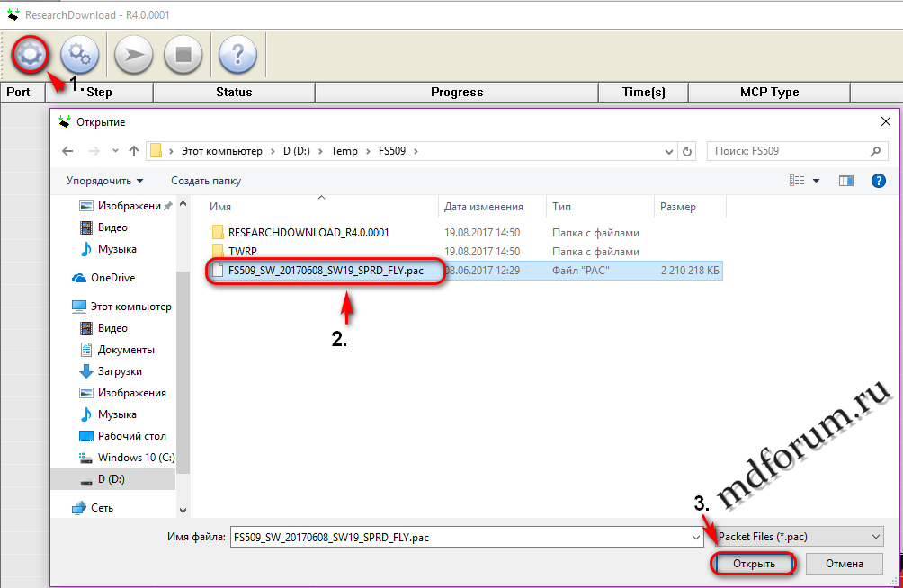Open 'Packet Files (*.pac)' filter dropdown
This screenshot has height=588, width=903.
(x=800, y=537)
